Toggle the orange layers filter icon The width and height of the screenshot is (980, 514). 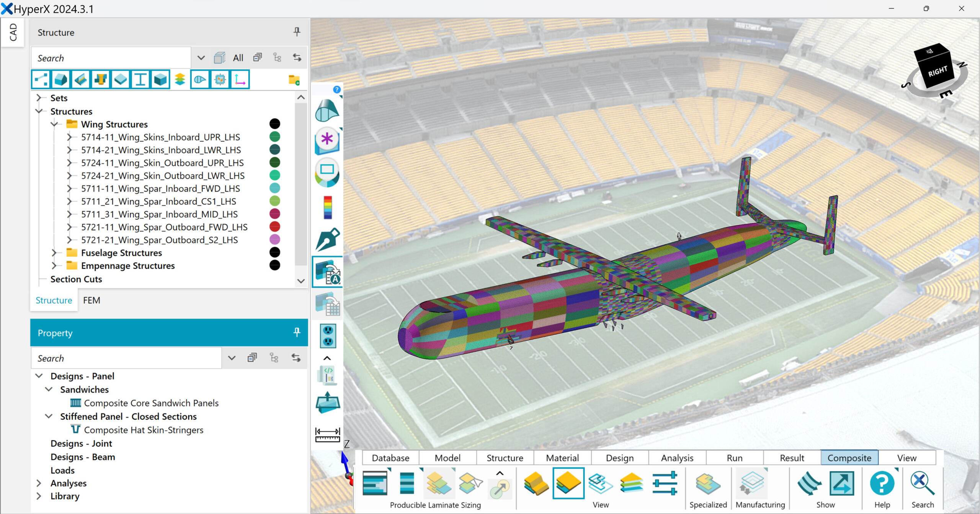click(180, 80)
